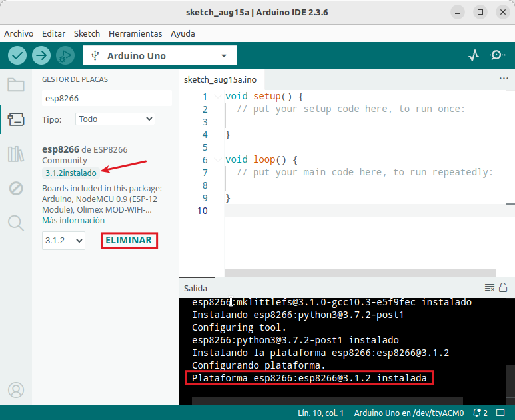The height and width of the screenshot is (420, 515).
Task: Click the GESTOR DE PLACAS panel heading
Action: click(x=75, y=79)
